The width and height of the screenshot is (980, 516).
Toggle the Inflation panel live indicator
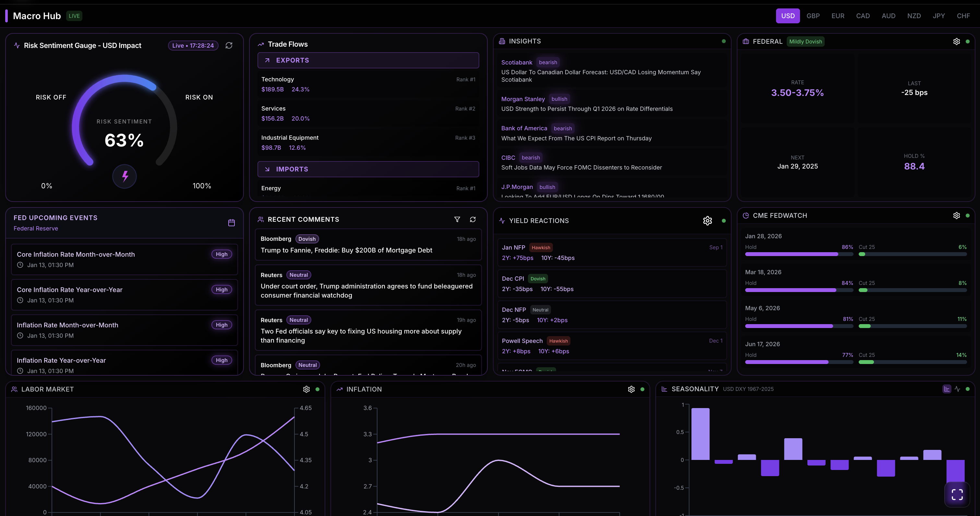[x=643, y=389]
